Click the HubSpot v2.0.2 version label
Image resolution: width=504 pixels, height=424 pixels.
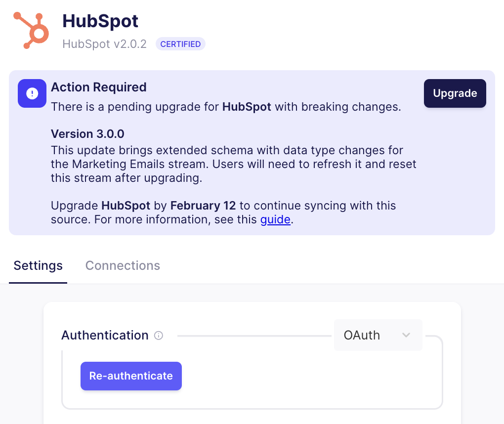[x=104, y=44]
